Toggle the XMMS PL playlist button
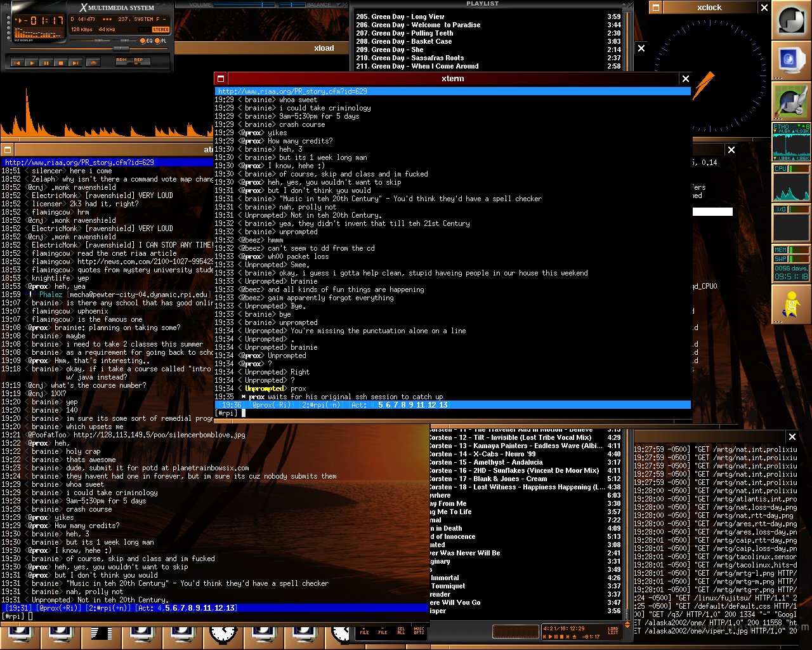 162,41
